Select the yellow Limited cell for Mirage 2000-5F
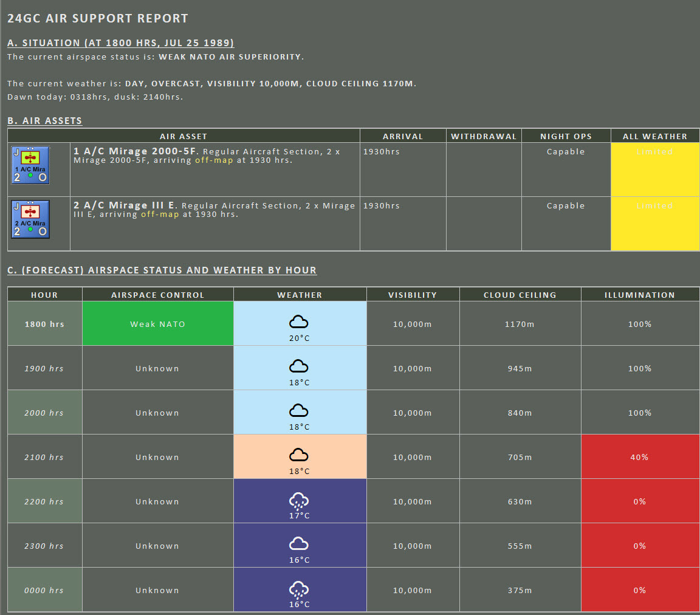700x615 pixels. [655, 170]
